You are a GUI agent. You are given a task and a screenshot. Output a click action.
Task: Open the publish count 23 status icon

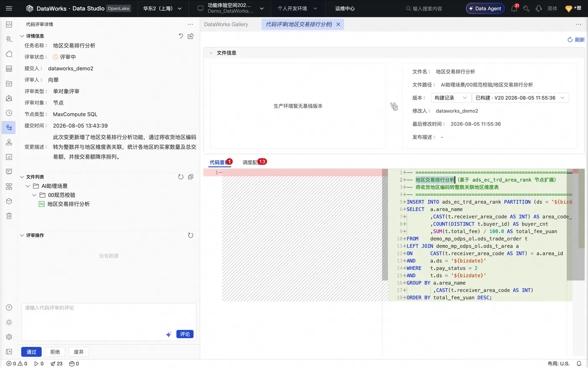(56, 364)
